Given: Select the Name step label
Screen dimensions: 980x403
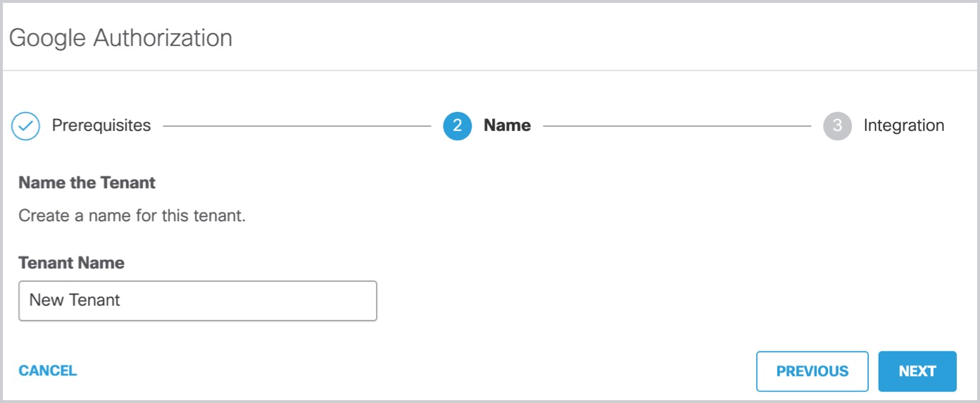Looking at the screenshot, I should [x=507, y=125].
